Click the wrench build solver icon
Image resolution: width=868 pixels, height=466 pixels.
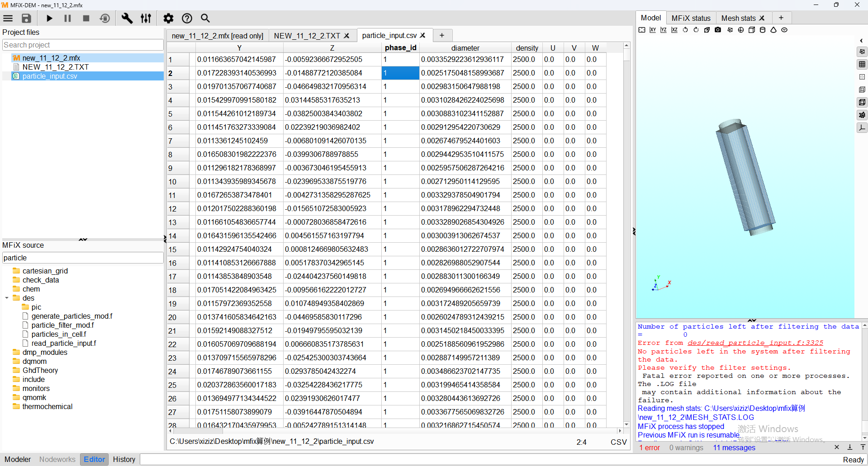[x=127, y=18]
